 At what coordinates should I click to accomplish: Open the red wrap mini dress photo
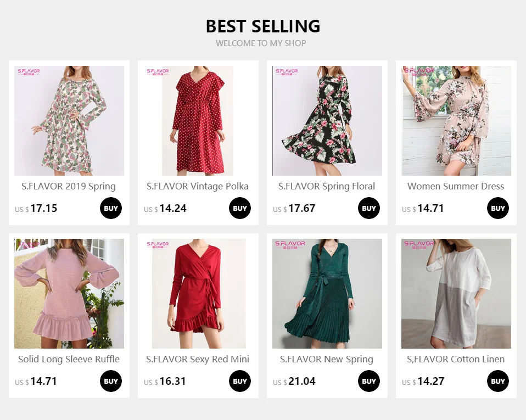coord(198,294)
